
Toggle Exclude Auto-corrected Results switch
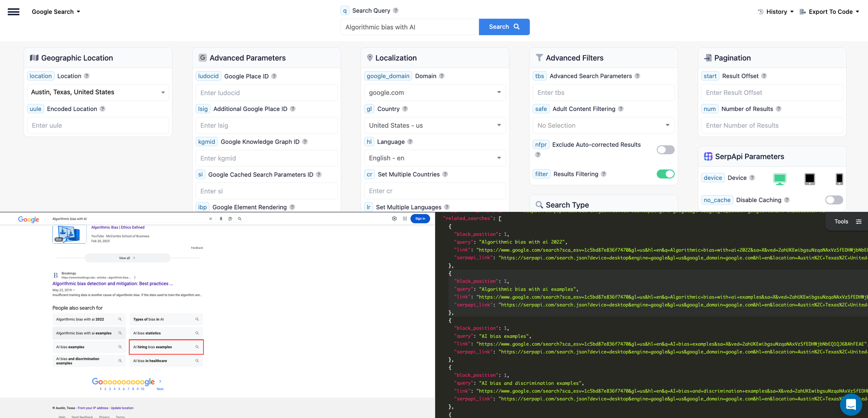(665, 150)
